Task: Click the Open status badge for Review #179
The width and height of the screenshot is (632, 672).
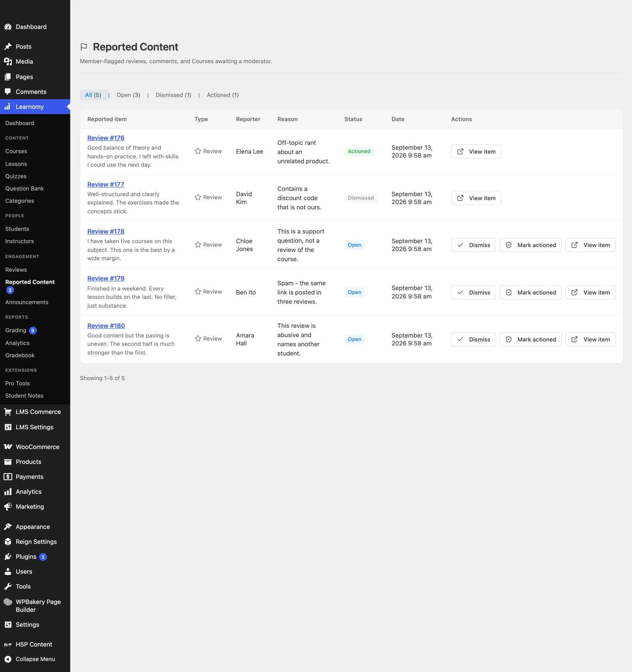Action: pos(355,293)
